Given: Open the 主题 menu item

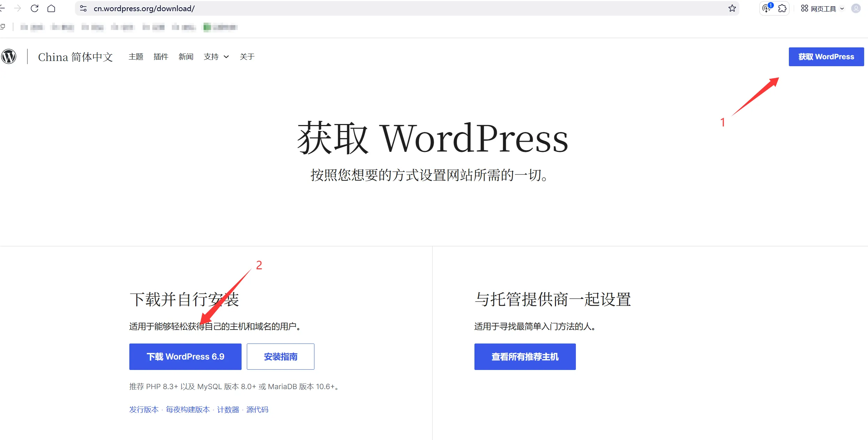Looking at the screenshot, I should click(x=136, y=56).
